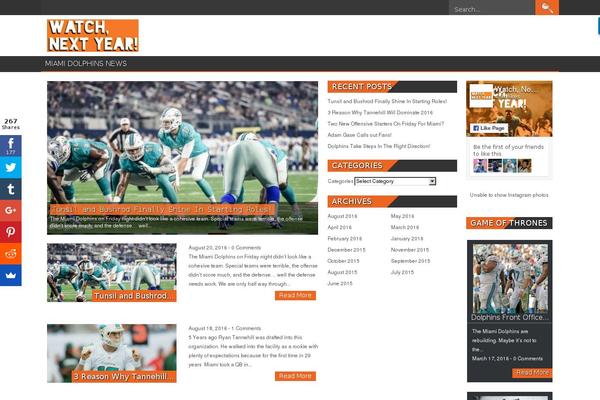Share on Reddit sidebar icon
Image resolution: width=600 pixels, height=400 pixels.
[11, 253]
